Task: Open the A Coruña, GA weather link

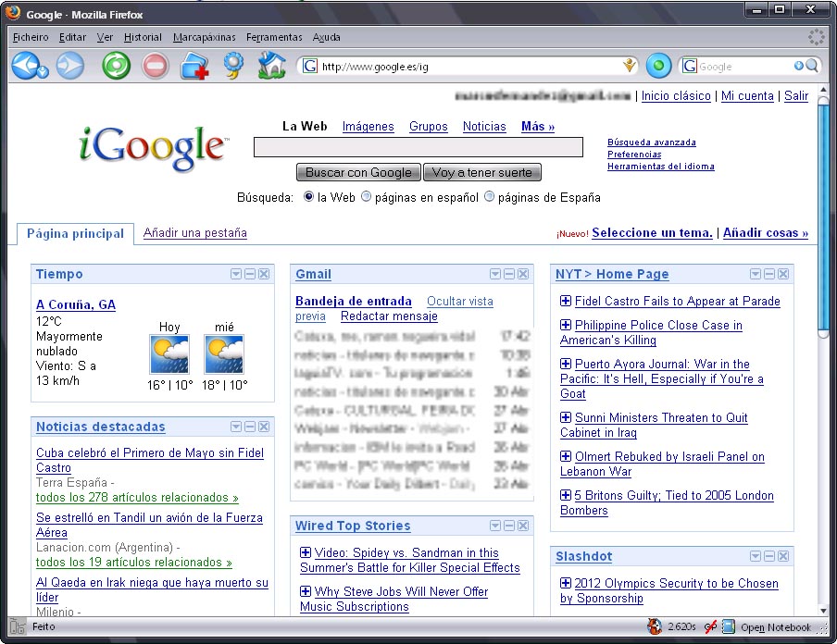Action: [76, 304]
